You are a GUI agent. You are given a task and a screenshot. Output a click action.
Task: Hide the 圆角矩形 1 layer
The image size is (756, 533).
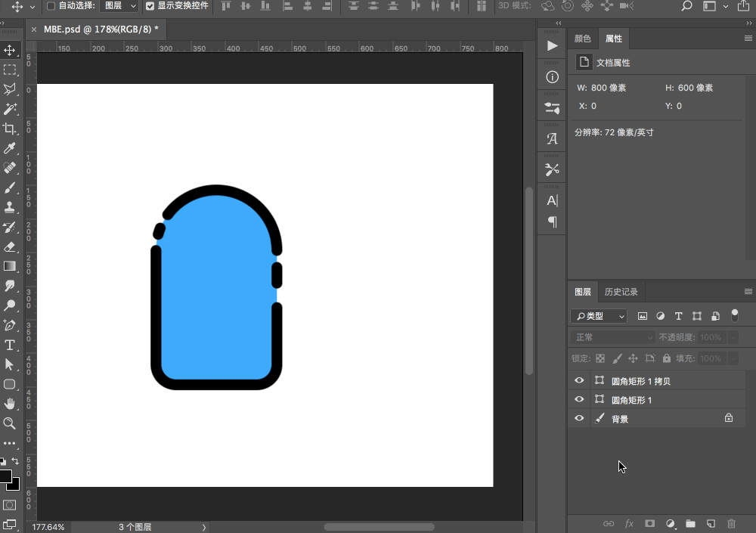pyautogui.click(x=579, y=399)
